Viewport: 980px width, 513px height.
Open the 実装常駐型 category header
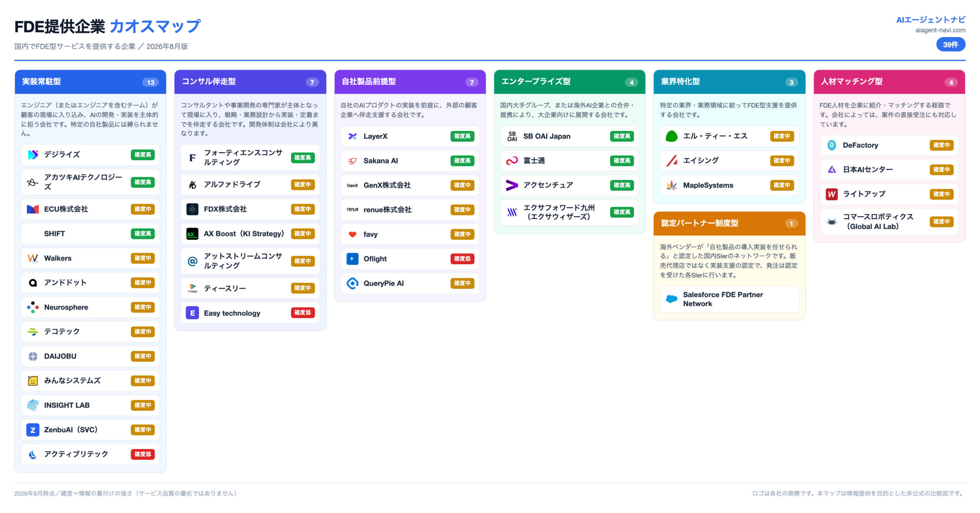(x=90, y=82)
